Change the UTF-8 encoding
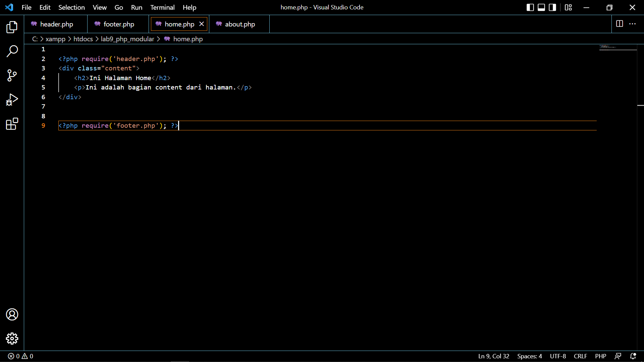 point(558,356)
